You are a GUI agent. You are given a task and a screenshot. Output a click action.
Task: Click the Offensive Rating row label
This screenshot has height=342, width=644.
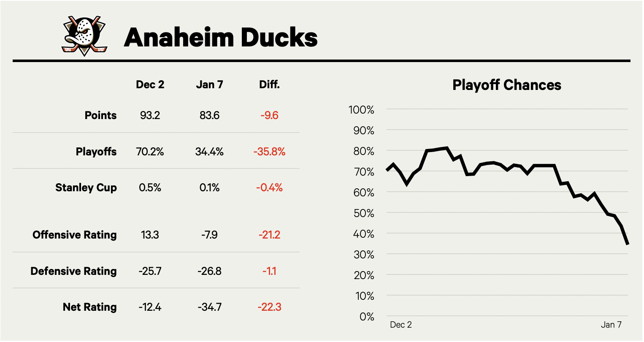click(x=75, y=235)
